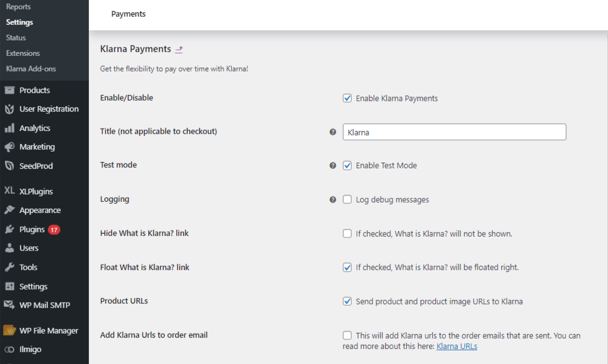The image size is (608, 364).
Task: Switch to the Payments tab
Action: pyautogui.click(x=129, y=14)
